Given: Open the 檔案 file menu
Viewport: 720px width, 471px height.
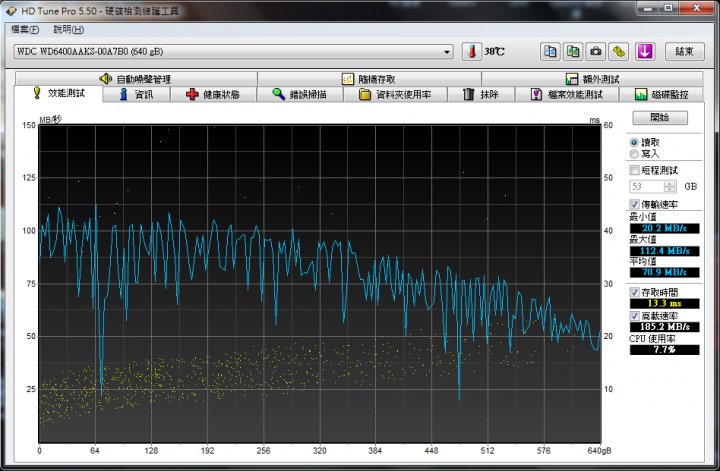Looking at the screenshot, I should point(25,30).
